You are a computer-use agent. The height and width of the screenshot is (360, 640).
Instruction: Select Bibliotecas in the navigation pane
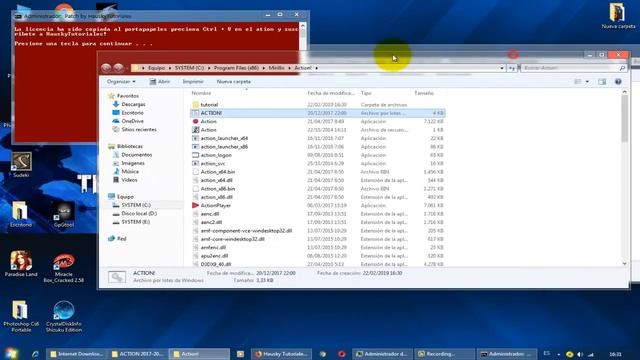click(x=130, y=146)
